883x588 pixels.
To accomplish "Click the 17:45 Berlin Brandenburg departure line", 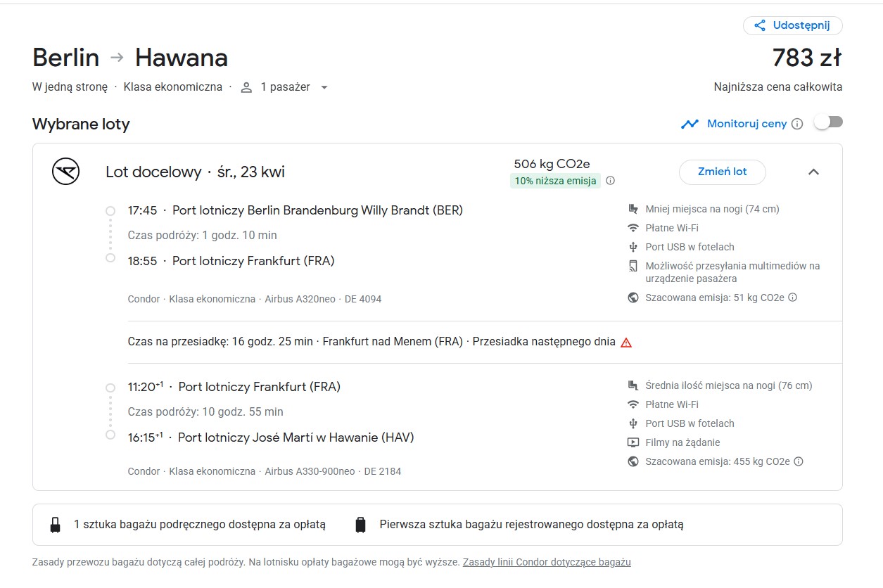I will (296, 210).
